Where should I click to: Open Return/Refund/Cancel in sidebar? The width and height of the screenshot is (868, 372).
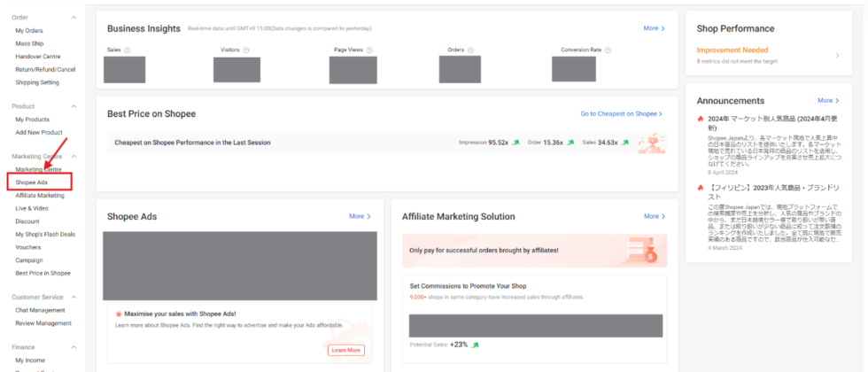coord(45,70)
